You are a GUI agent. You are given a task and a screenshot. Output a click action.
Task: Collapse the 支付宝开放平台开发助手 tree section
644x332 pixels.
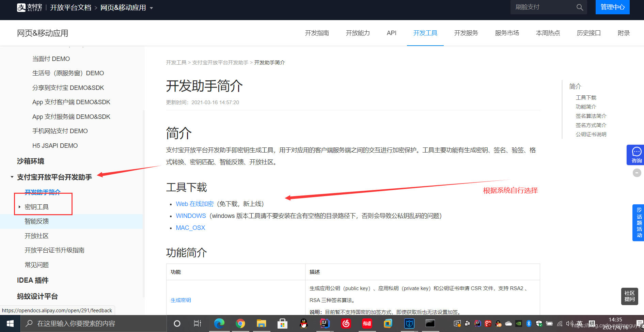pyautogui.click(x=12, y=177)
